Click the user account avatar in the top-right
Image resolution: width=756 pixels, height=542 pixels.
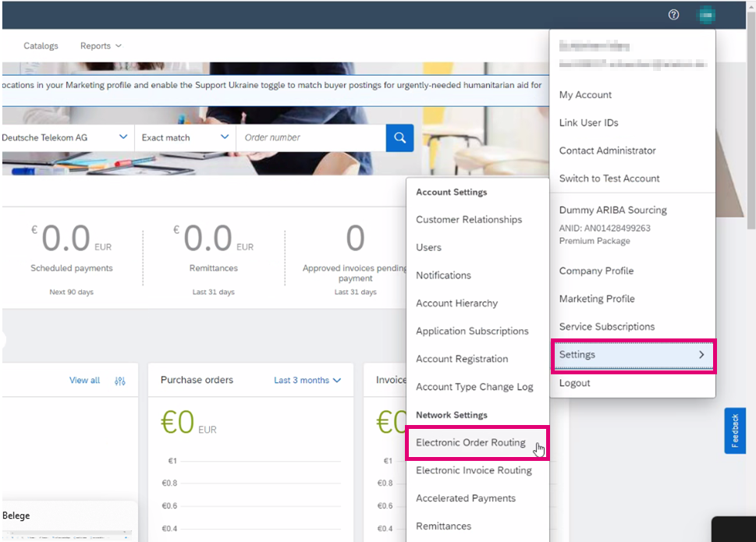[705, 14]
